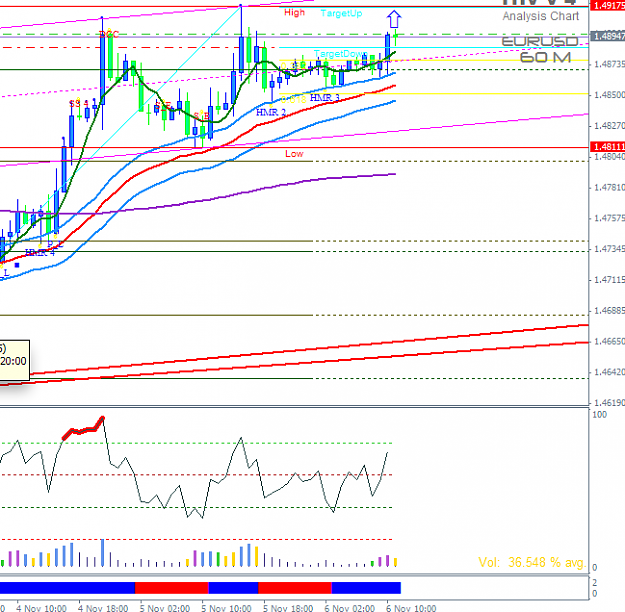
Task: Click the last yellow volume bar
Action: point(395,562)
